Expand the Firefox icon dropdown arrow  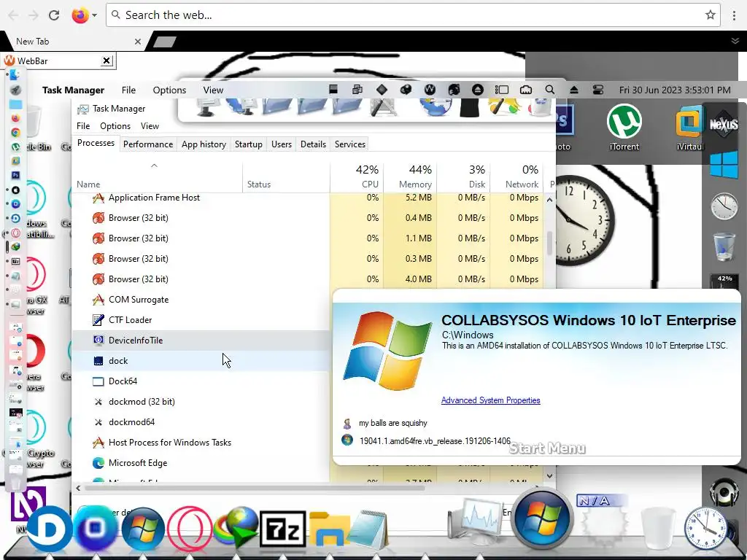pos(94,15)
